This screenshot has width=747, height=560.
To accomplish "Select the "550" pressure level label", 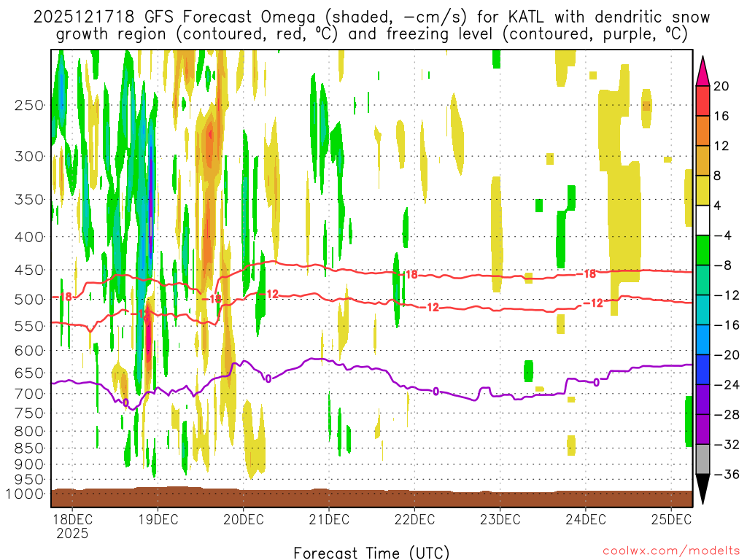I will click(x=29, y=326).
